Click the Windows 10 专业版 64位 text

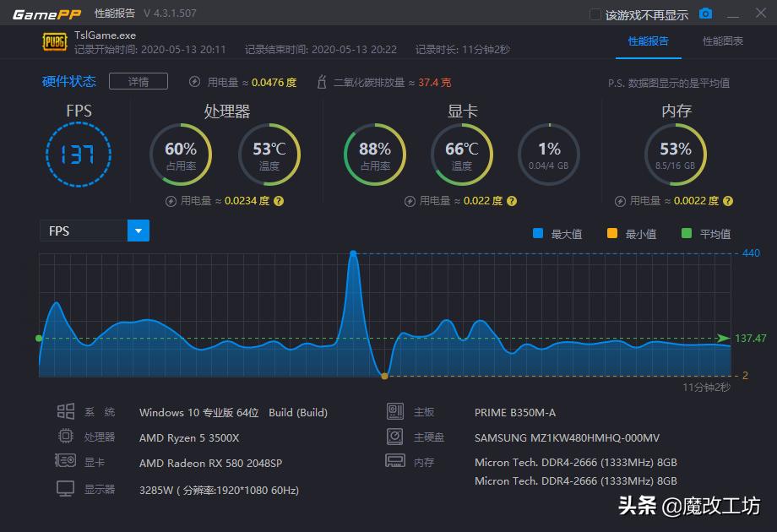(198, 413)
